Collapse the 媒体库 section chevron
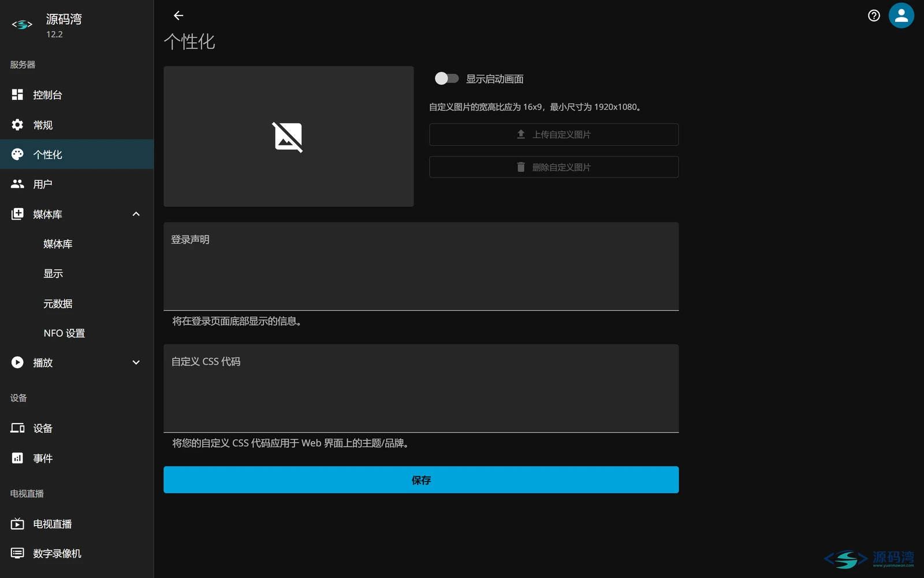The height and width of the screenshot is (578, 924). pos(136,214)
